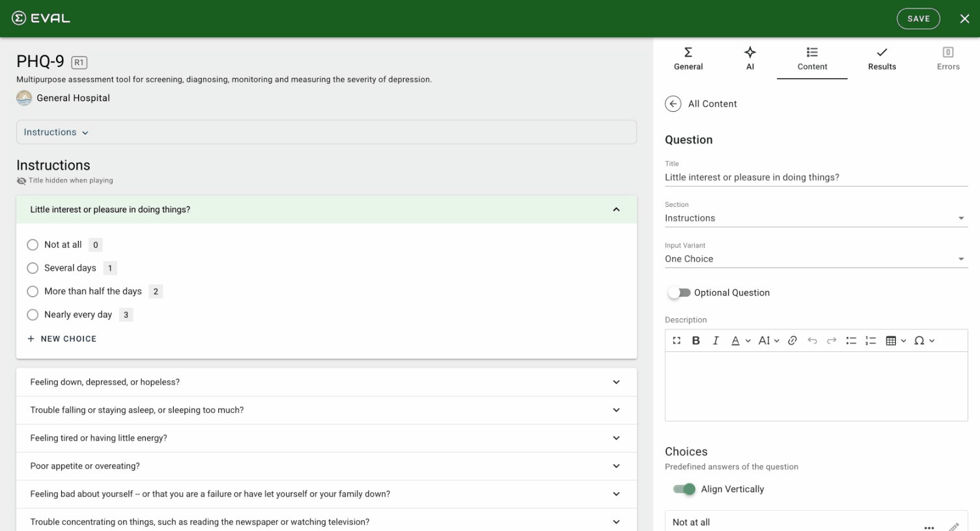Viewport: 980px width, 531px height.
Task: Open the font color picker in the description toolbar
Action: [x=736, y=340]
